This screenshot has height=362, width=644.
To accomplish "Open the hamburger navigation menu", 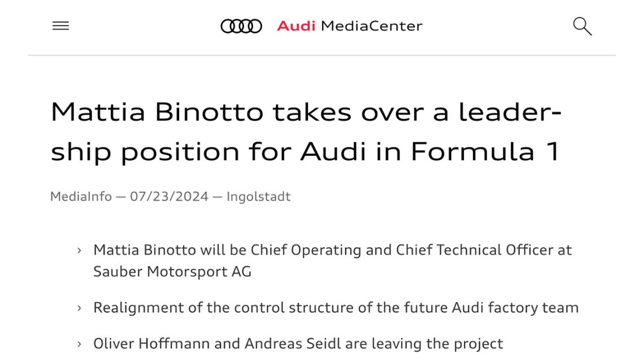I will [x=60, y=26].
